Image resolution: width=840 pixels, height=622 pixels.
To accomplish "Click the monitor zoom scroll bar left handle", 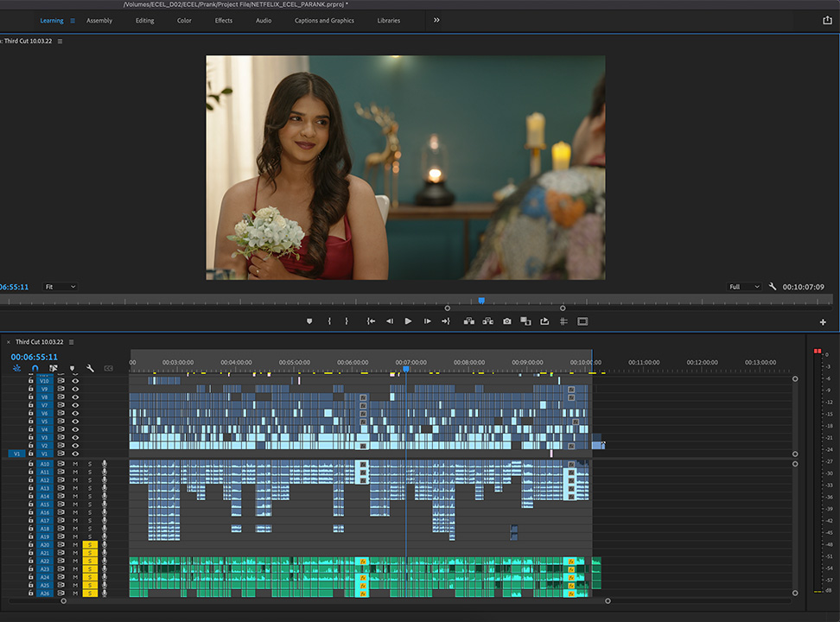I will (448, 308).
